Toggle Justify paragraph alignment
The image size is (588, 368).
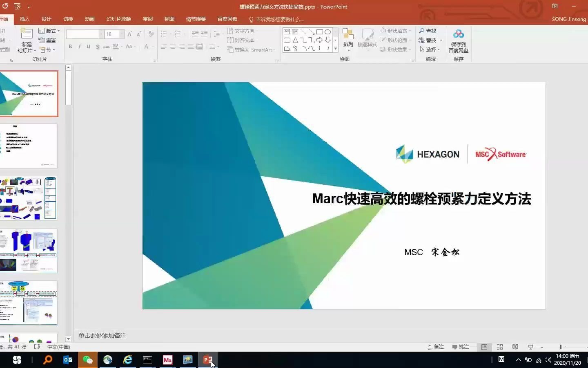pos(191,47)
